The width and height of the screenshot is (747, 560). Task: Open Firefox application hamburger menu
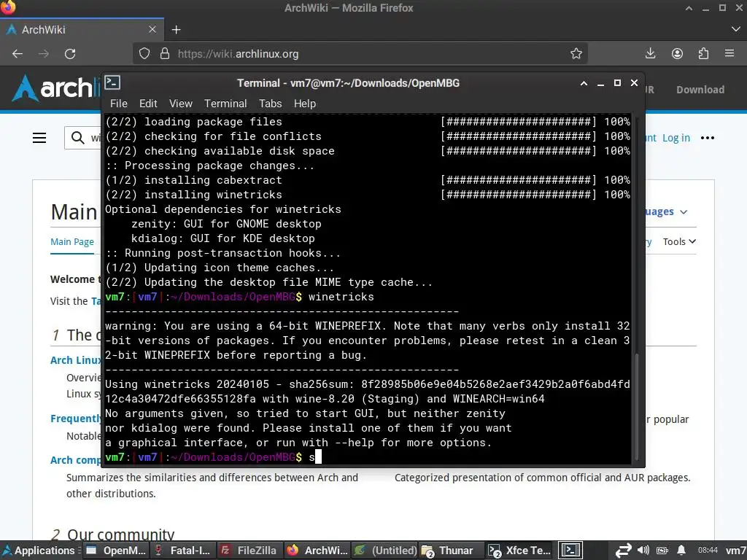729,53
